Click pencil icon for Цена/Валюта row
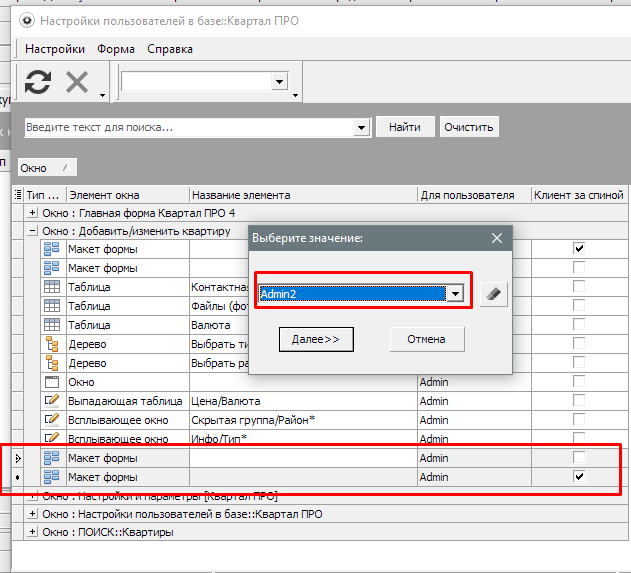This screenshot has width=631, height=573. click(x=53, y=401)
